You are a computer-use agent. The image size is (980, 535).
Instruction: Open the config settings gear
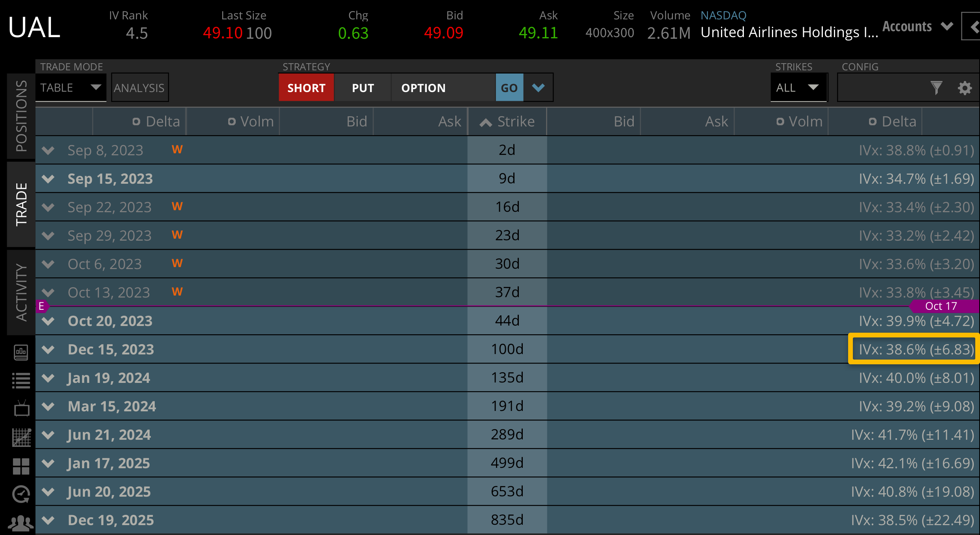965,88
